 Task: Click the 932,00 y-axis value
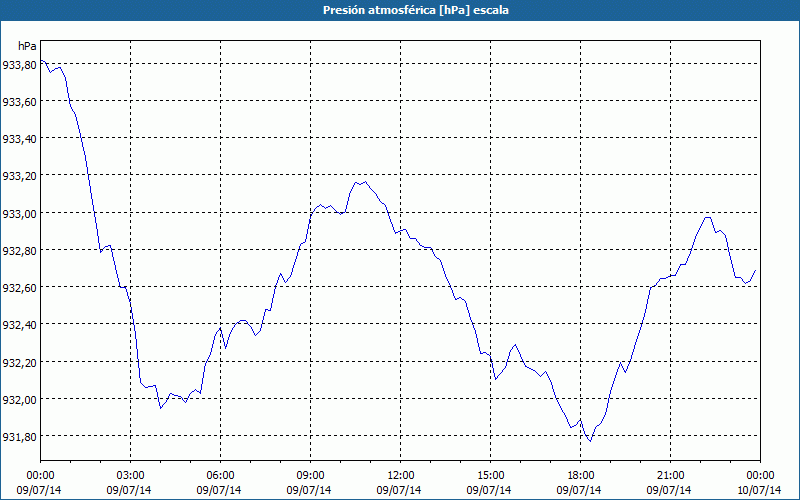[19, 399]
